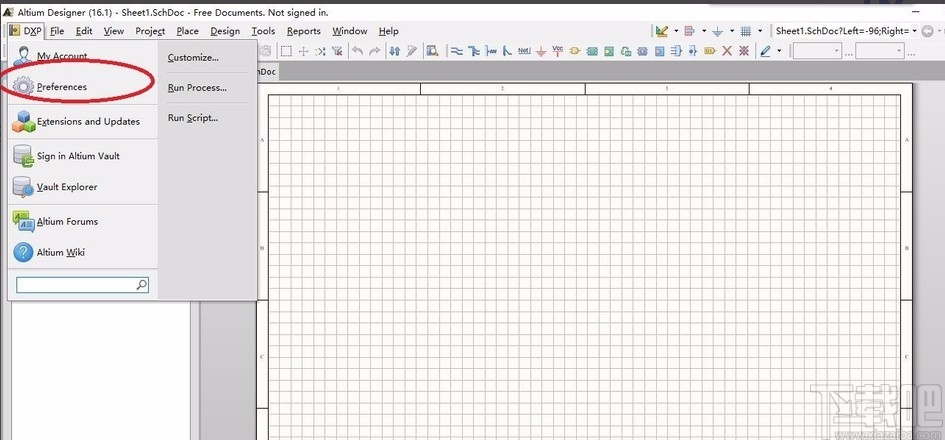Open the Design menu
Screen dimensions: 945x440
(x=225, y=31)
